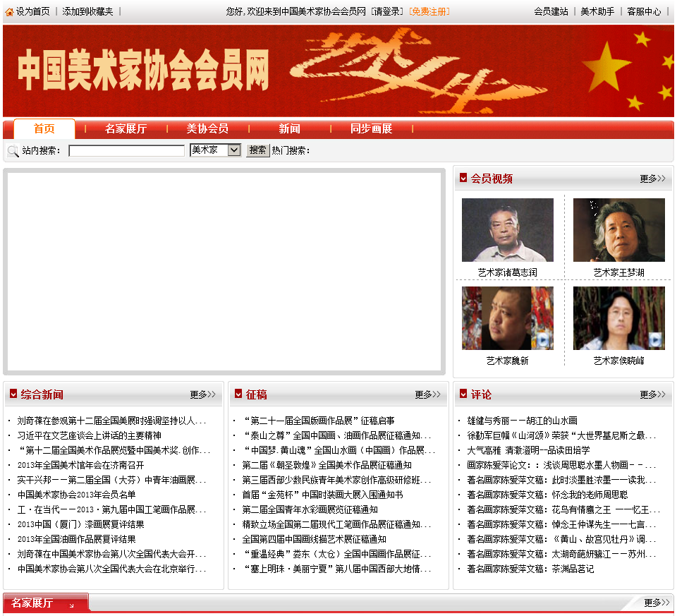Screen dimensions: 677x616
Task: Open news 工·在当代——2013·第九届中国工笔画作品展
Action: (x=111, y=509)
